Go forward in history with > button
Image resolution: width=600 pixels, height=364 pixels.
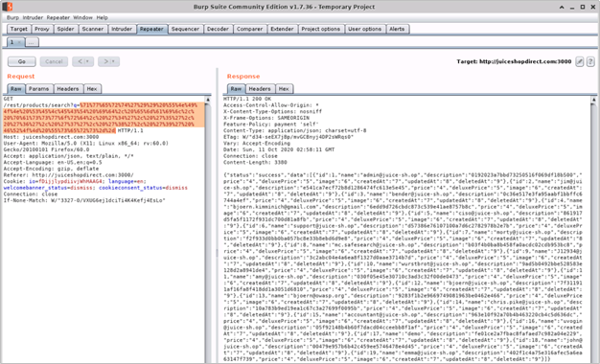[x=108, y=61]
